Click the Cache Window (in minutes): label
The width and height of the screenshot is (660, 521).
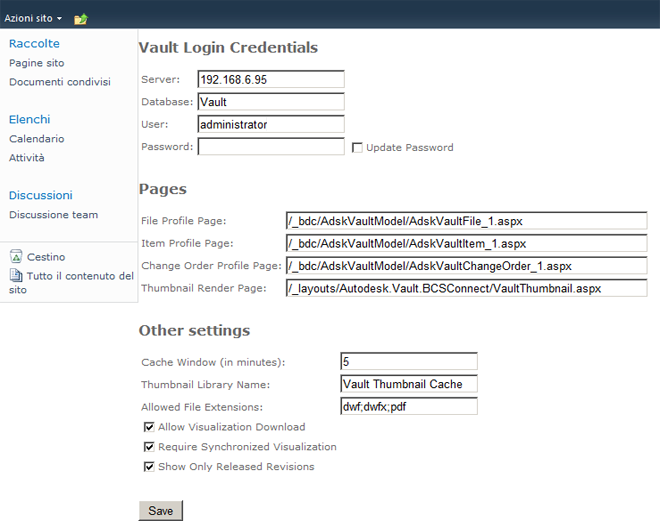pos(213,362)
